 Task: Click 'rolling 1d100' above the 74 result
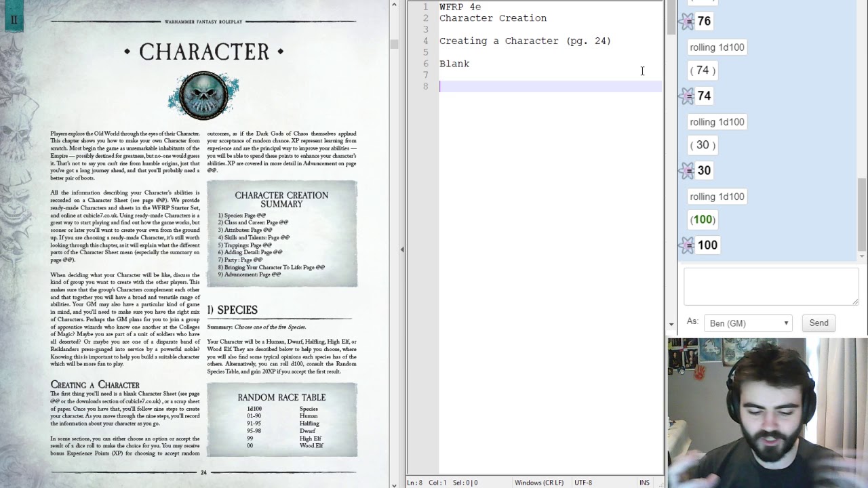click(x=717, y=47)
